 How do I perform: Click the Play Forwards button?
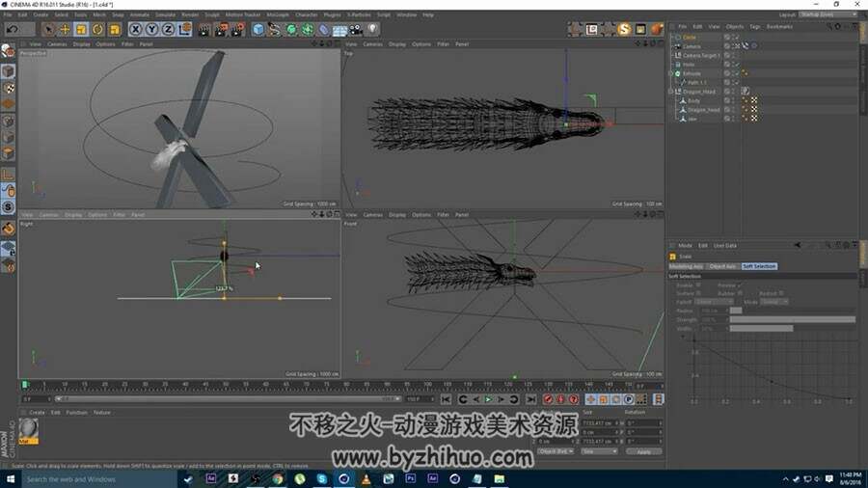pos(488,399)
